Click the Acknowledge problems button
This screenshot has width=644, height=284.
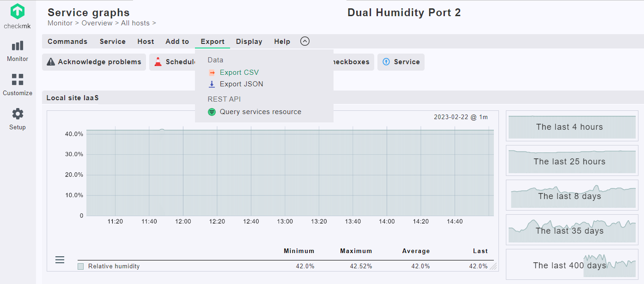pyautogui.click(x=94, y=62)
